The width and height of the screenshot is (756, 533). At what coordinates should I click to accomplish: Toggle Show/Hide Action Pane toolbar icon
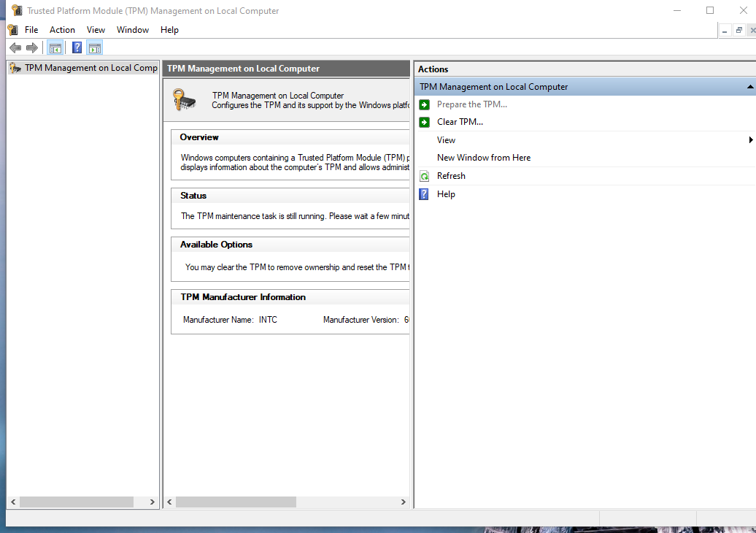tap(95, 47)
